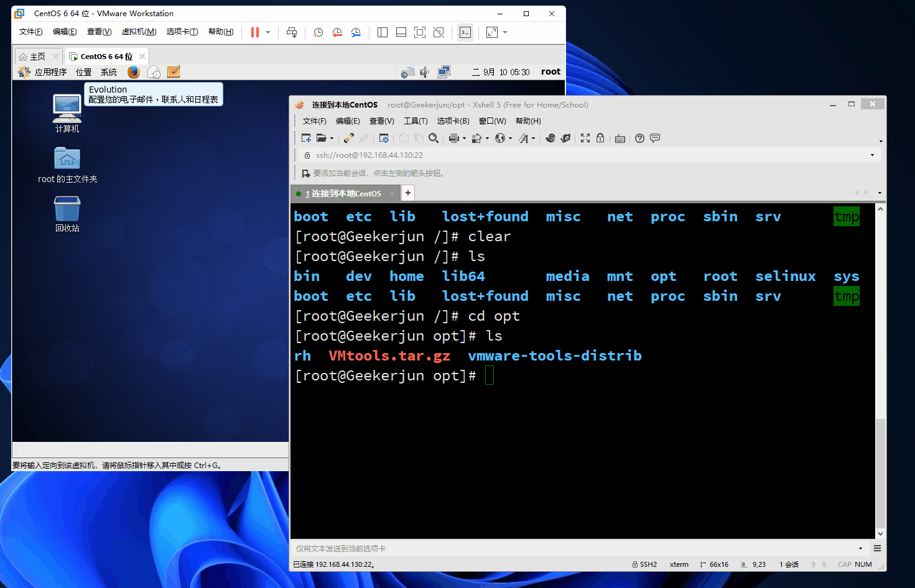Open Xshell help question mark icon

[639, 138]
